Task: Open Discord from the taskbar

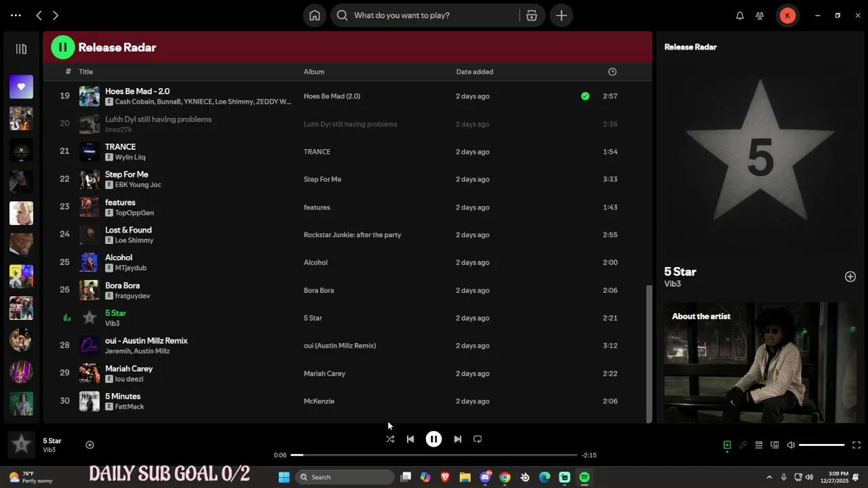Action: (486, 477)
